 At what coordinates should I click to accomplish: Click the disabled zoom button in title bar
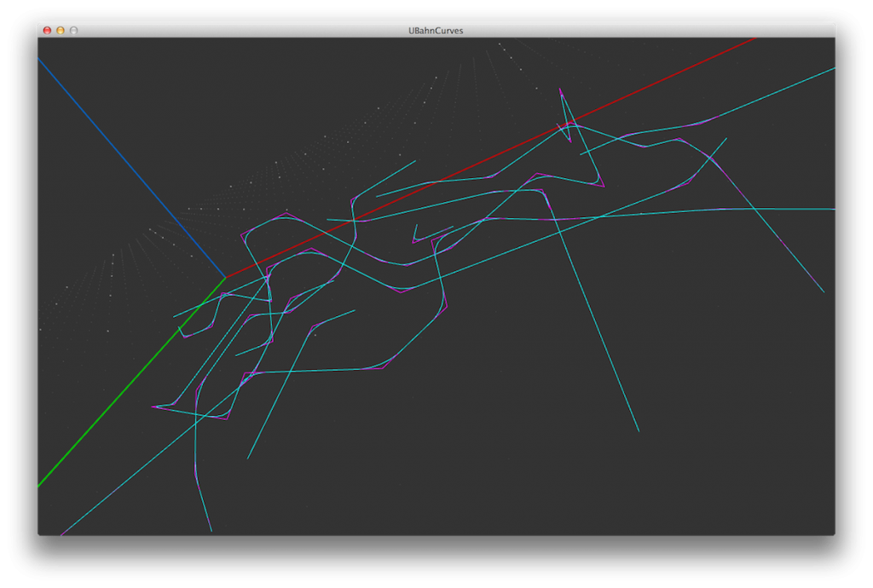(73, 31)
